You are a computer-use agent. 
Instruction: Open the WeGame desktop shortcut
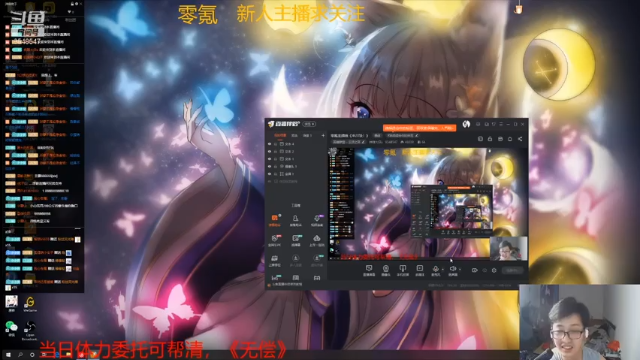[x=30, y=304]
